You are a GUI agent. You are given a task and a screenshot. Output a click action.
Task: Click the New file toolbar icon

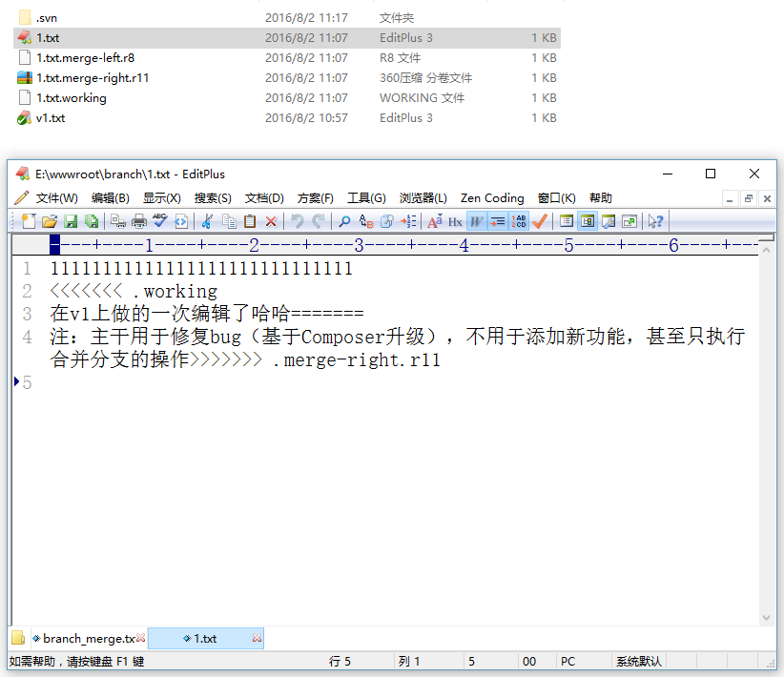29,221
